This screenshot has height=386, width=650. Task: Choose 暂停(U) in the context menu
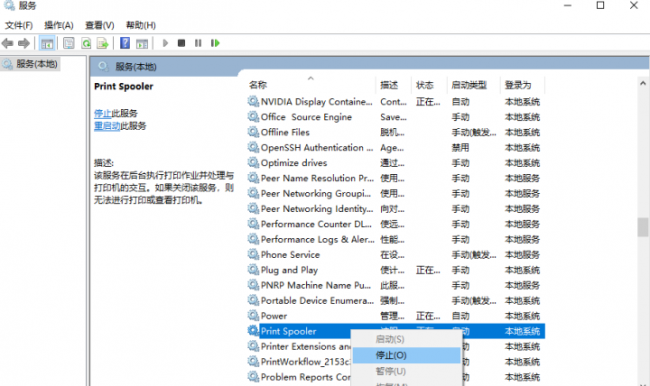click(406, 371)
